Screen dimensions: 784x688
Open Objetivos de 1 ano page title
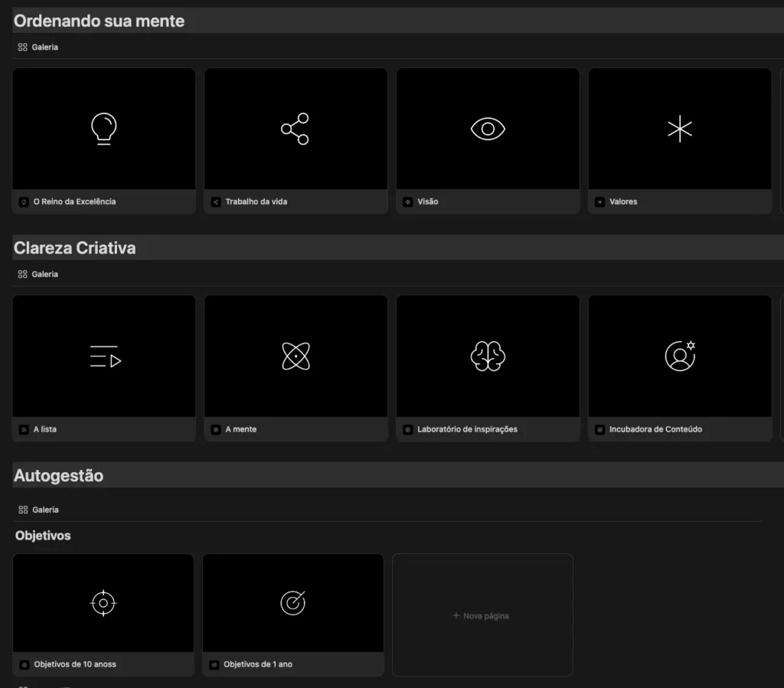pos(258,664)
